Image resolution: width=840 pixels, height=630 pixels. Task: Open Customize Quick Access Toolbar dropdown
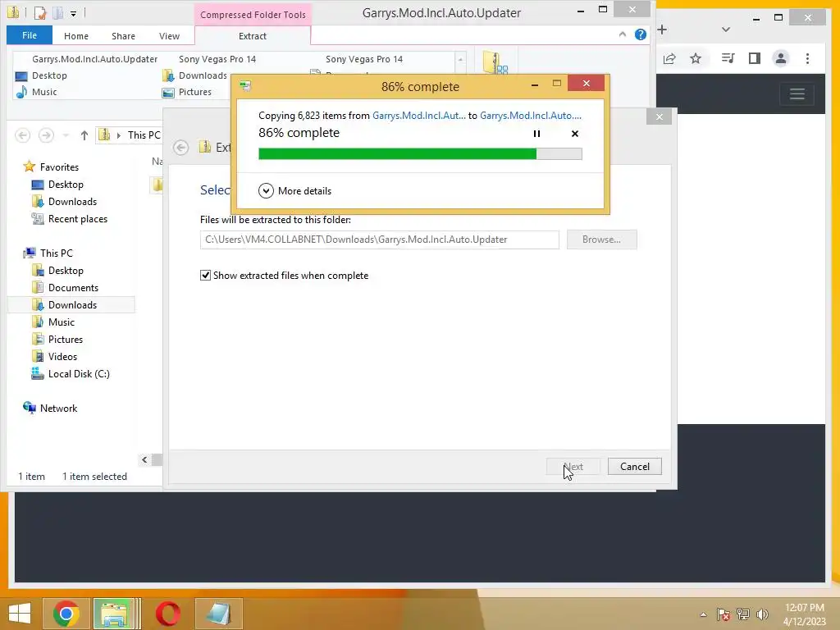pyautogui.click(x=73, y=13)
